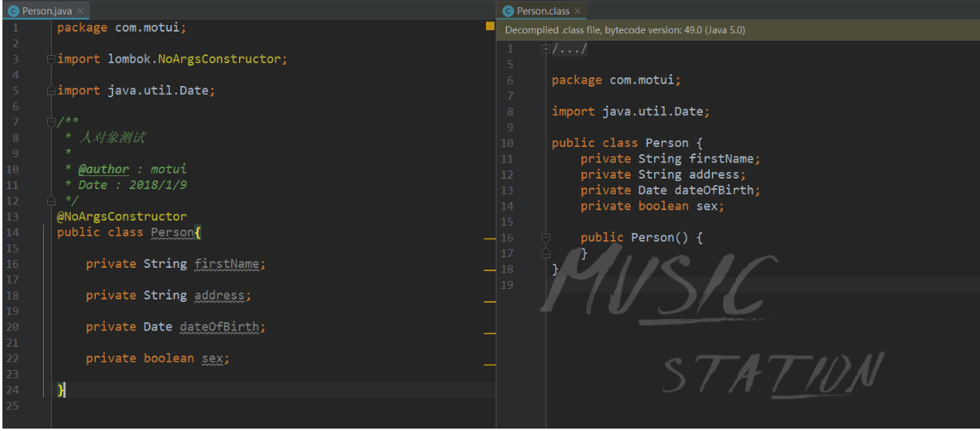Click 'public class Person {' in Person.class

[x=627, y=143]
